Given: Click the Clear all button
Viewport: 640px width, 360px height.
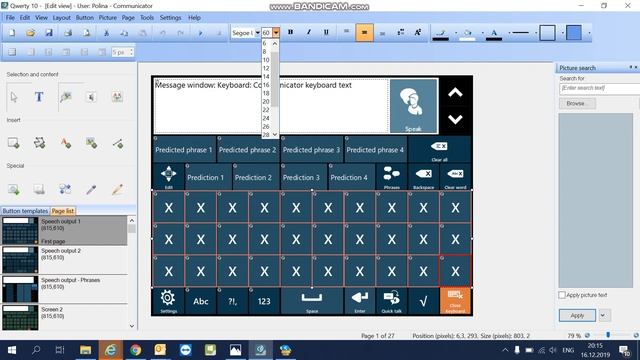Looking at the screenshot, I should 439,150.
